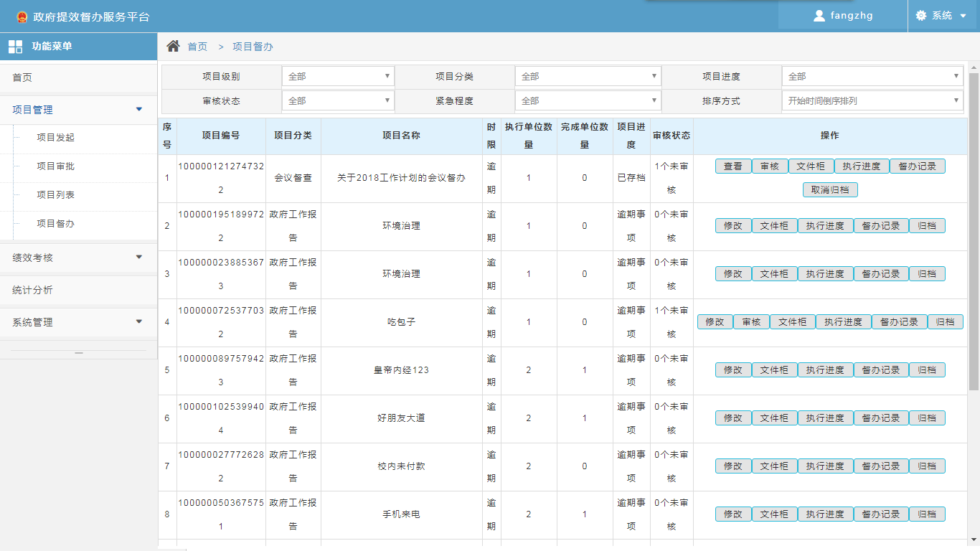The height and width of the screenshot is (551, 980).
Task: Collapse the 项目管理 menu section
Action: pyautogui.click(x=139, y=110)
